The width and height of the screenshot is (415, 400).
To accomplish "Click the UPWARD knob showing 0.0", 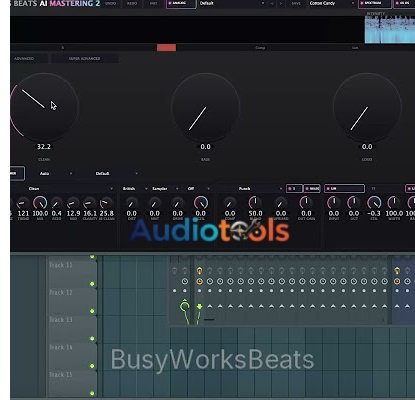I will (x=281, y=203).
